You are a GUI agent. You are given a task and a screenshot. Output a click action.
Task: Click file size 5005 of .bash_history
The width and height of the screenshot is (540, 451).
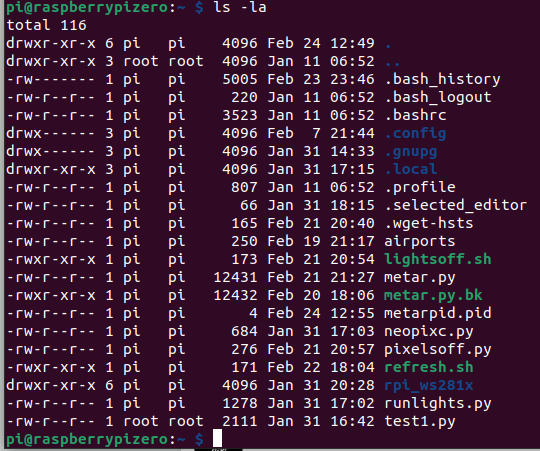pos(240,80)
